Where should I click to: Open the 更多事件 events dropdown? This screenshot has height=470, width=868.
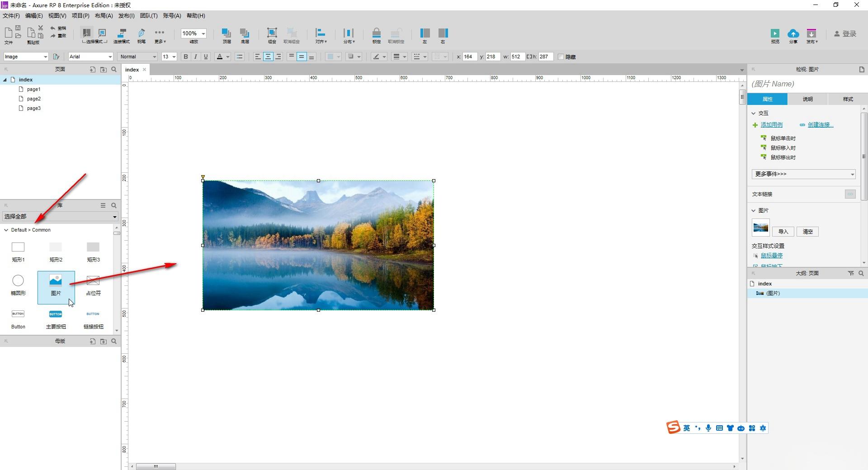803,174
